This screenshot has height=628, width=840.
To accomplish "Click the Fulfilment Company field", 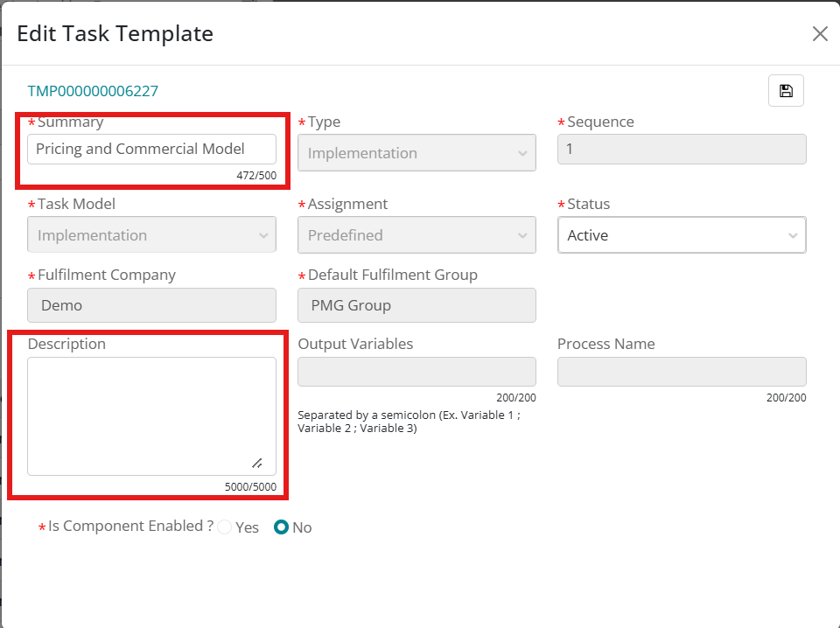I will point(151,305).
